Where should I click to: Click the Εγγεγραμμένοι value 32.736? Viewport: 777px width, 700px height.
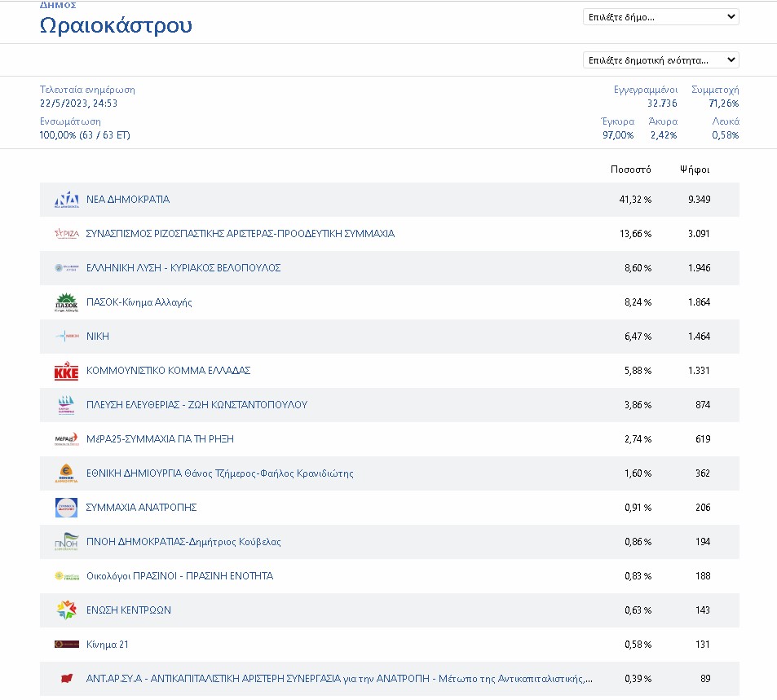pyautogui.click(x=662, y=103)
